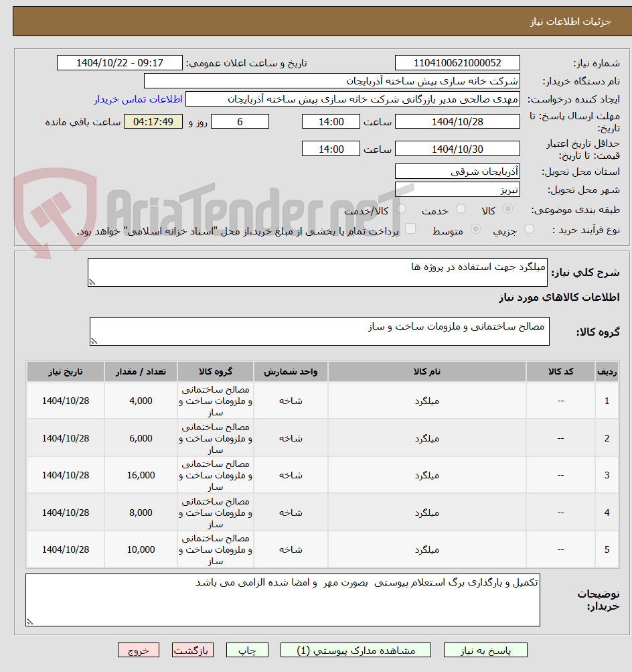This screenshot has width=632, height=672.
Task: Choose the کالا/خدمت option
Action: point(401,209)
